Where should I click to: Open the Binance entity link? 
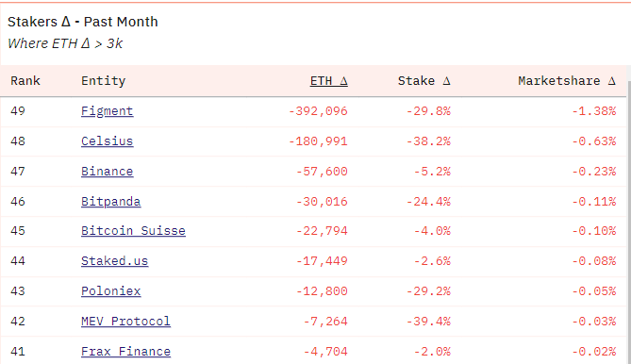(x=107, y=172)
